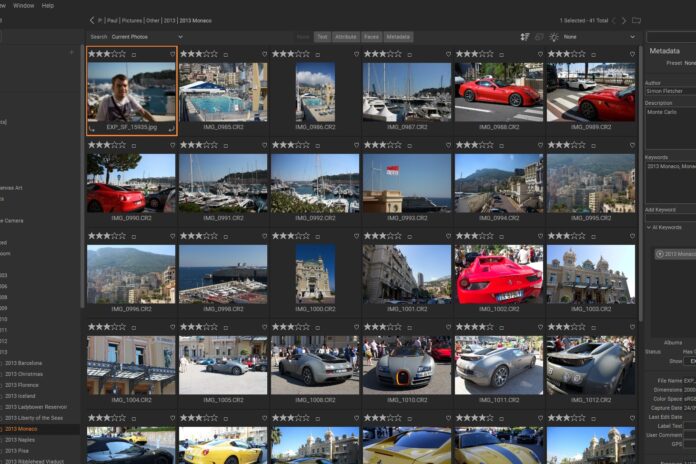Open the 2013 Naples folder
This screenshot has width=696, height=464.
[20, 440]
